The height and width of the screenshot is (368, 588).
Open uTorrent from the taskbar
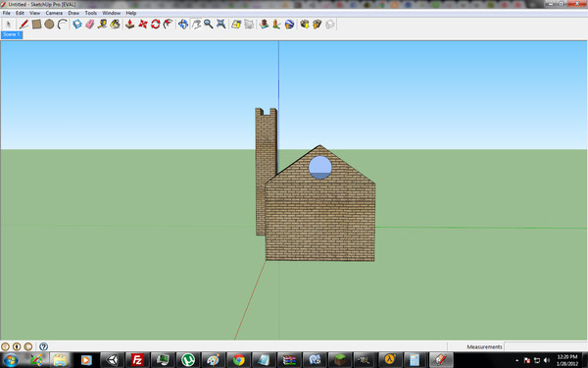coord(188,360)
